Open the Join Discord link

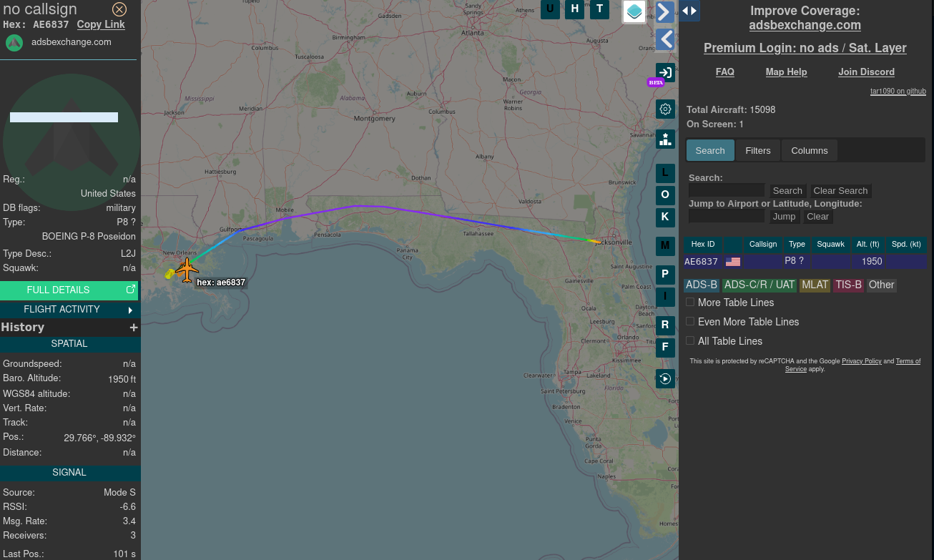click(866, 72)
